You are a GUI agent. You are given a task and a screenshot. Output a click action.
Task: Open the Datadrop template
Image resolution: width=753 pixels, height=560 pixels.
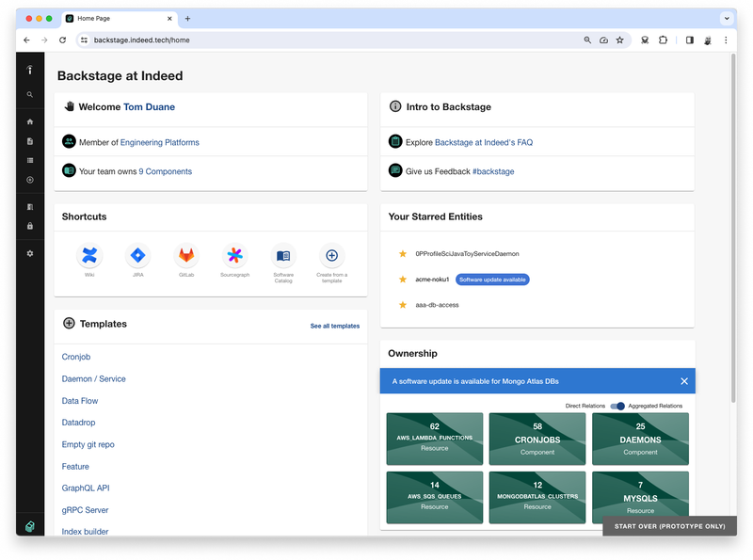click(x=78, y=423)
